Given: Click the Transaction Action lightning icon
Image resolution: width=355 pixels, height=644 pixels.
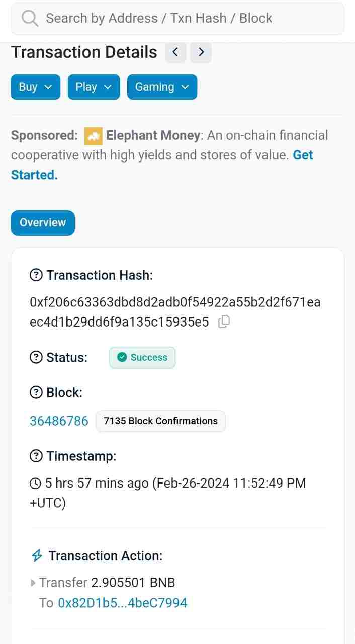Looking at the screenshot, I should pos(37,556).
